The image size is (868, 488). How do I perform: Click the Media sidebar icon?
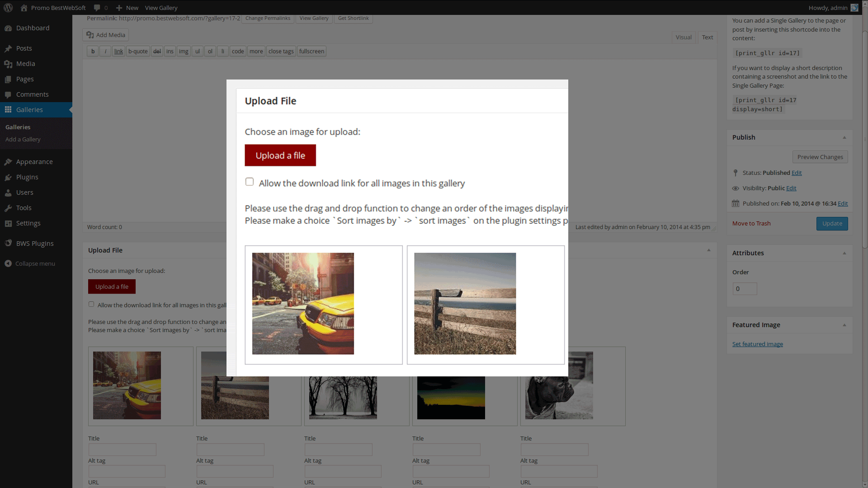(8, 64)
